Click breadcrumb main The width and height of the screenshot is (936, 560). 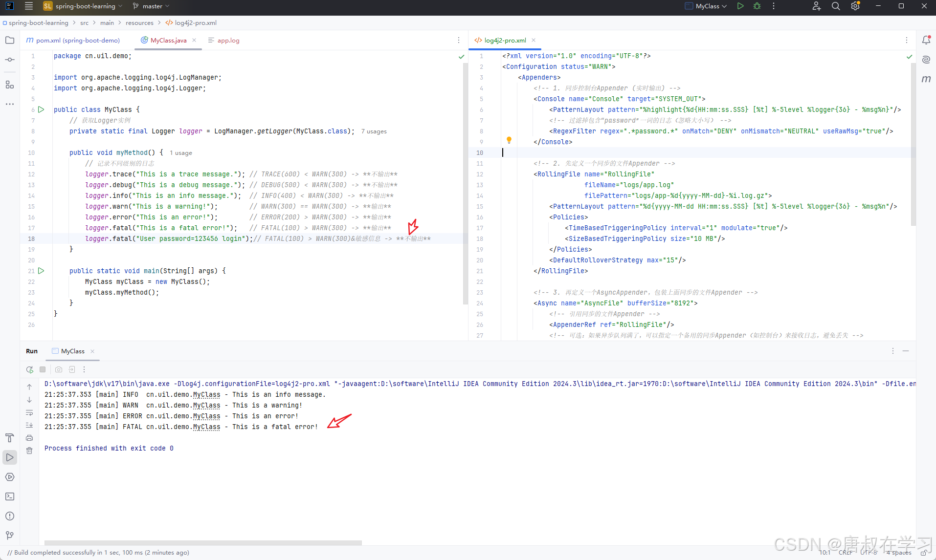click(x=107, y=23)
